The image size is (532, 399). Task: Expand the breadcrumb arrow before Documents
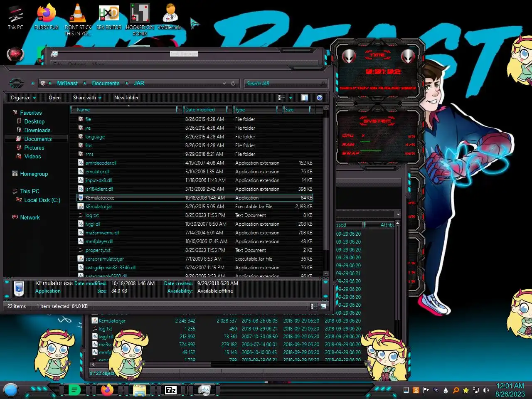click(85, 84)
